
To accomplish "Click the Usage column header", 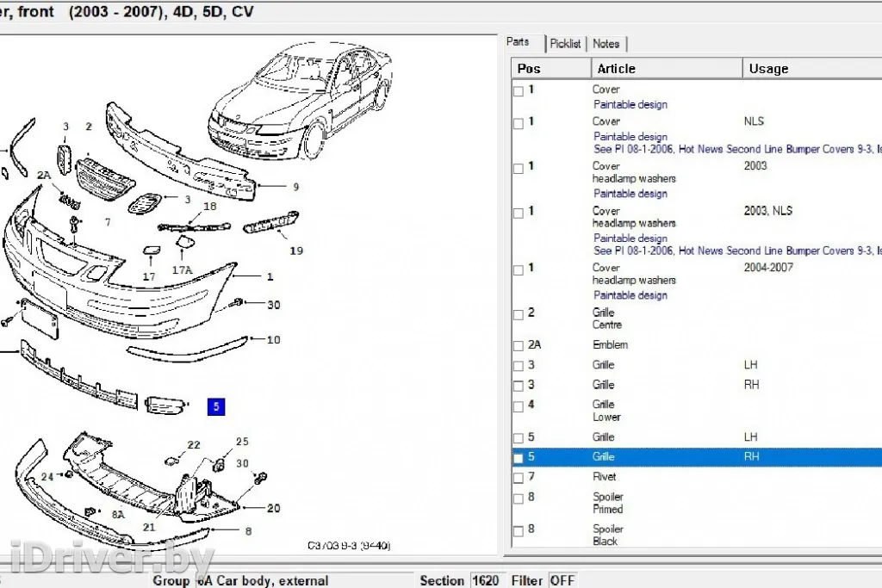I will point(812,69).
